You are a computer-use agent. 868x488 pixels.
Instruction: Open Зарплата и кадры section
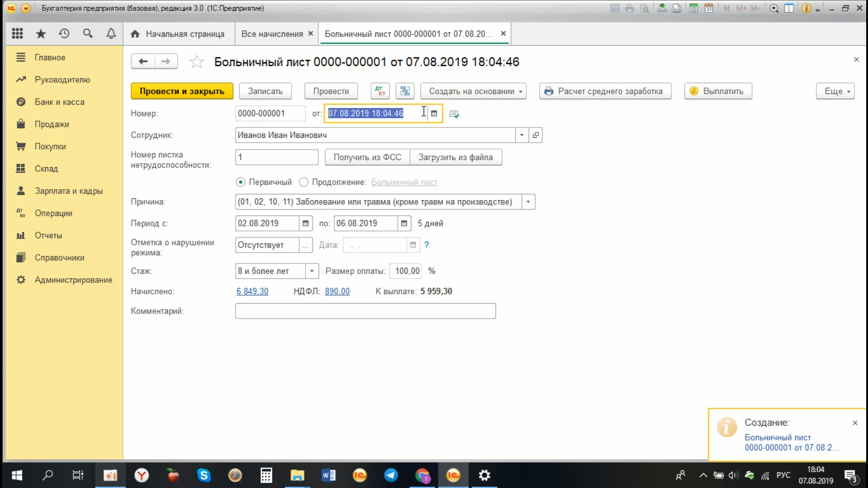pyautogui.click(x=69, y=191)
